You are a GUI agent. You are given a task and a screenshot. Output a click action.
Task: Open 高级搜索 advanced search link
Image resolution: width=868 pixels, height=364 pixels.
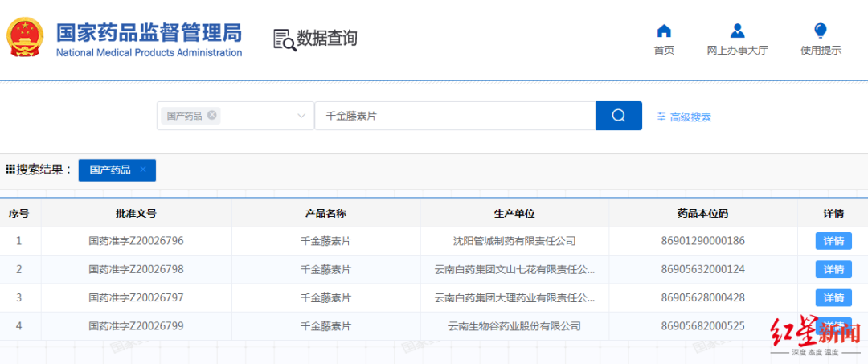tap(690, 117)
